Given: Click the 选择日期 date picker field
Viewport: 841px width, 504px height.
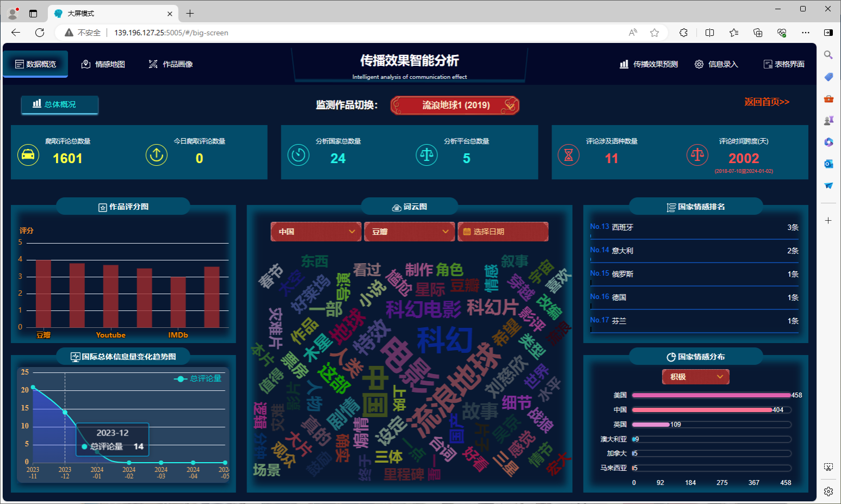Looking at the screenshot, I should pos(503,232).
